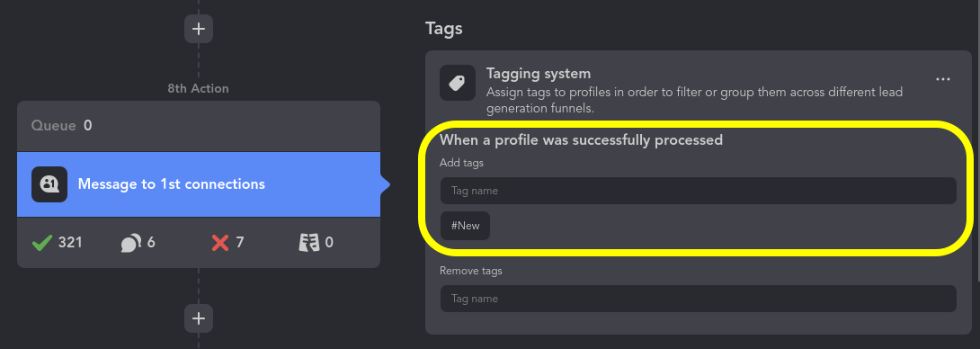980x349 pixels.
Task: Click the green checkmark success count
Action: coord(42,243)
